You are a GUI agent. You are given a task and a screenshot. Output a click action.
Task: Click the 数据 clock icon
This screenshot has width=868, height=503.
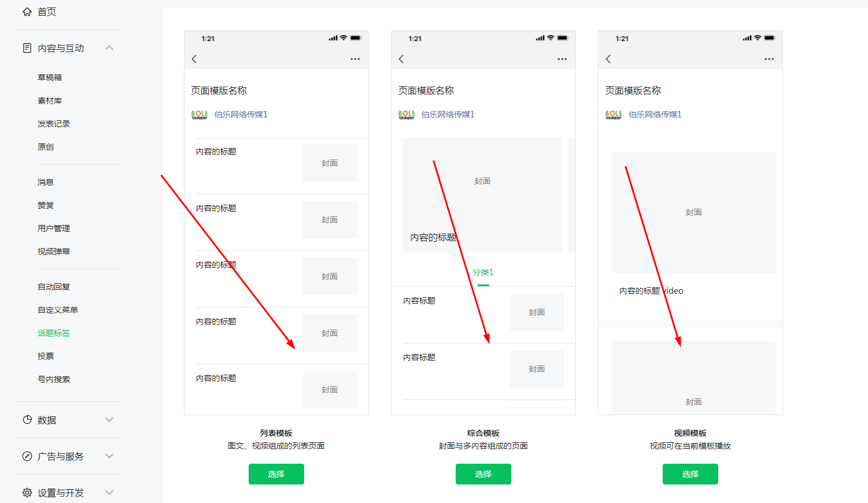27,420
